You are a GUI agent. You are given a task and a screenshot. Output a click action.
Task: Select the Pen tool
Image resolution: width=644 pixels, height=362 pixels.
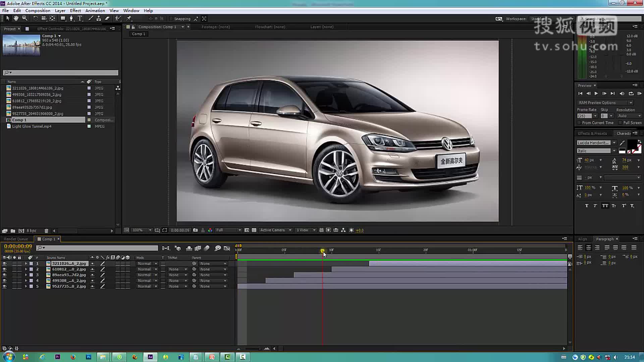point(71,18)
